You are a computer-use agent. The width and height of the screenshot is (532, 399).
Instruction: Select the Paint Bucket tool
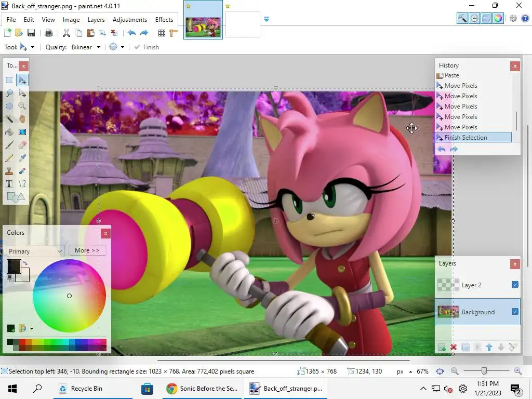[x=9, y=132]
